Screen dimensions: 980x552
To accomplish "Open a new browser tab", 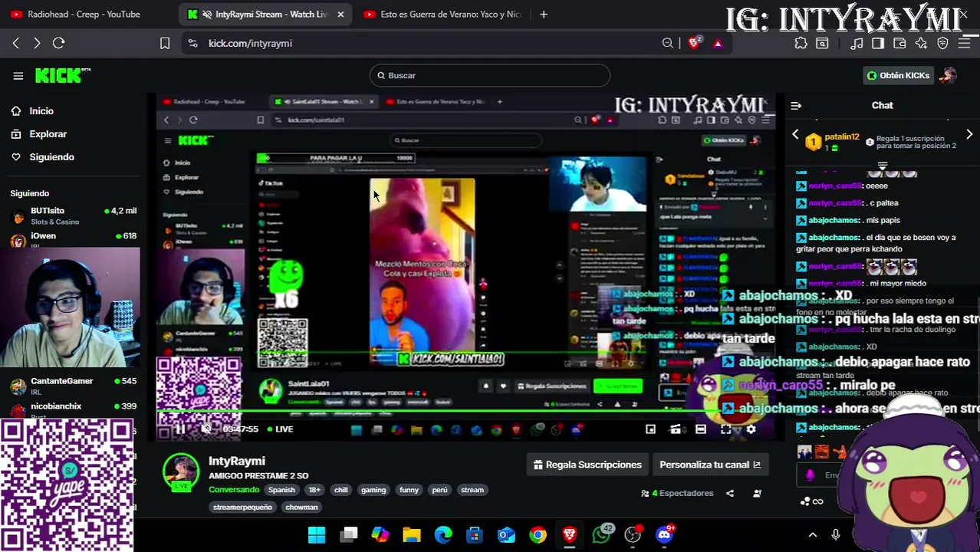I will [544, 14].
